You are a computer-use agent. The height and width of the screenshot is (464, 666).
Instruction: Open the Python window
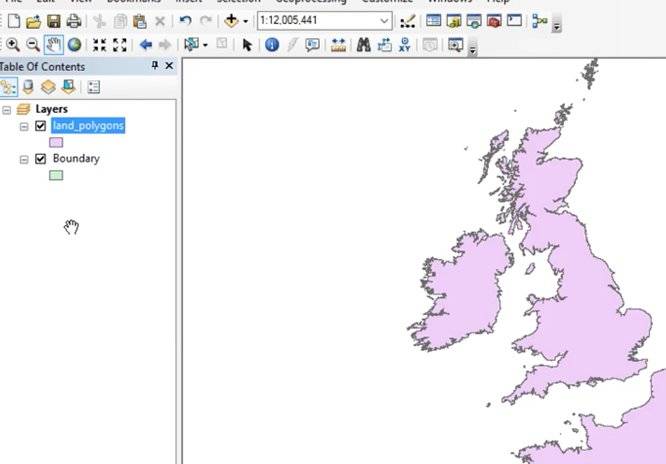(514, 20)
